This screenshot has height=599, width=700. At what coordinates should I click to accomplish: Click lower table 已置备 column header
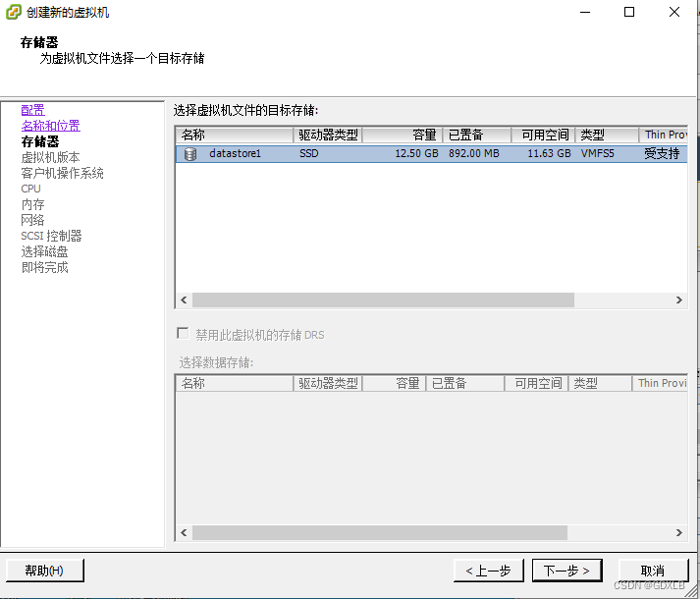[465, 383]
